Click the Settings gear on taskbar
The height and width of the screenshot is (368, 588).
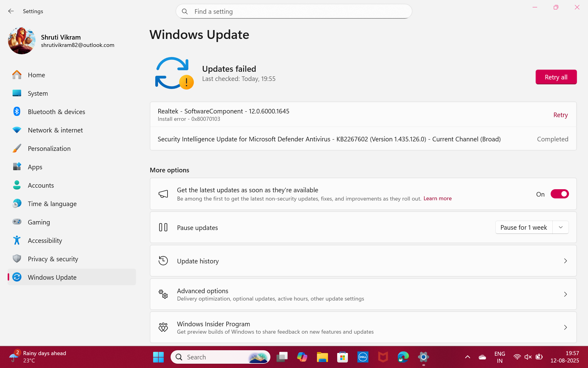pyautogui.click(x=424, y=357)
